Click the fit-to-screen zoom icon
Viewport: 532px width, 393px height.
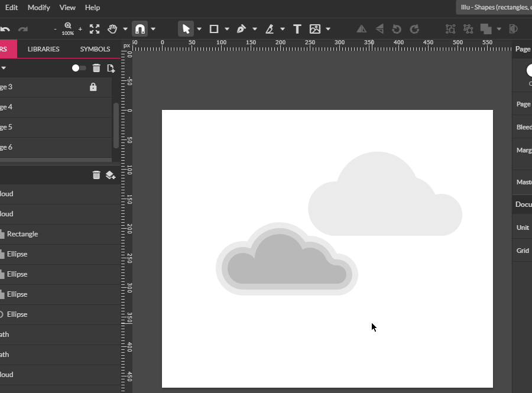[95, 29]
